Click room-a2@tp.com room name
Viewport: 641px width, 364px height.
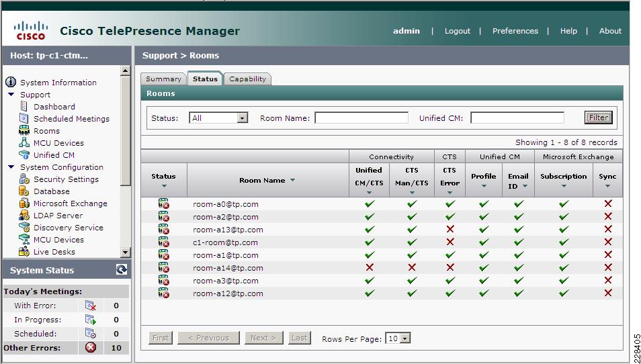click(226, 216)
